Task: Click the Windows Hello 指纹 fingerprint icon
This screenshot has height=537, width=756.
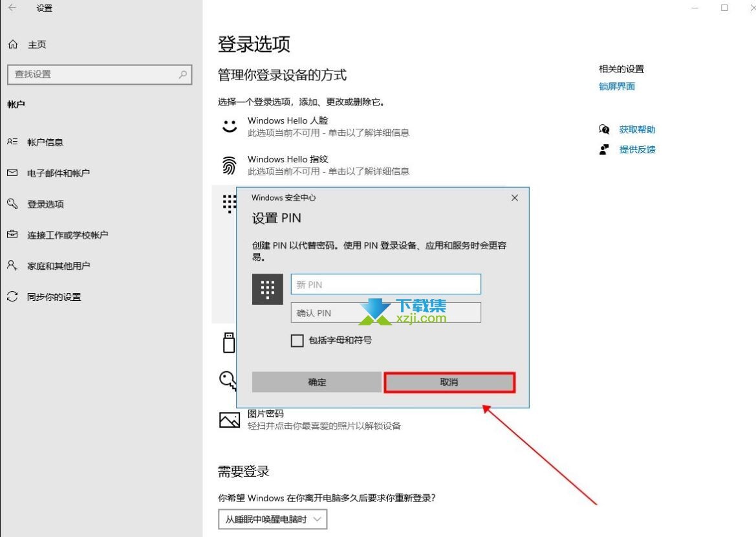Action: [x=230, y=166]
